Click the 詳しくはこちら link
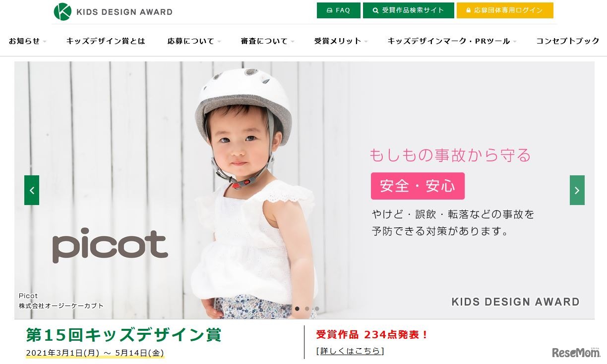The height and width of the screenshot is (364, 607). point(350,351)
